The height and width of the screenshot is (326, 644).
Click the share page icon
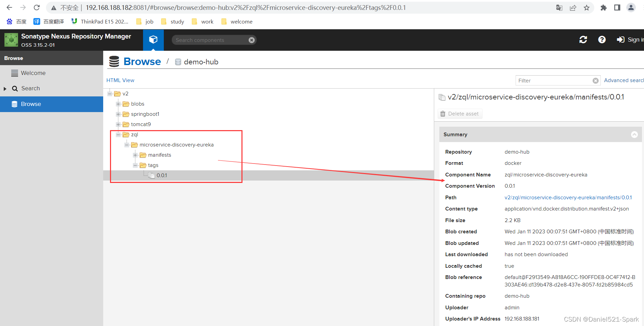point(573,7)
